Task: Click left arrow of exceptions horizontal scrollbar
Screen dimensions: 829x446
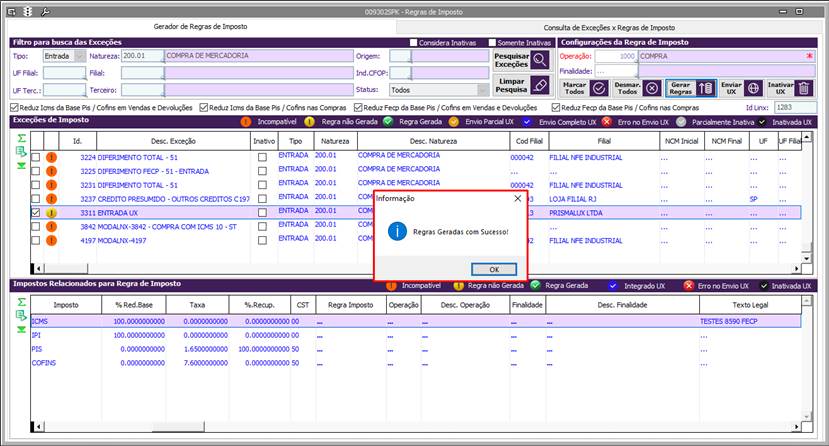Action: pos(40,269)
